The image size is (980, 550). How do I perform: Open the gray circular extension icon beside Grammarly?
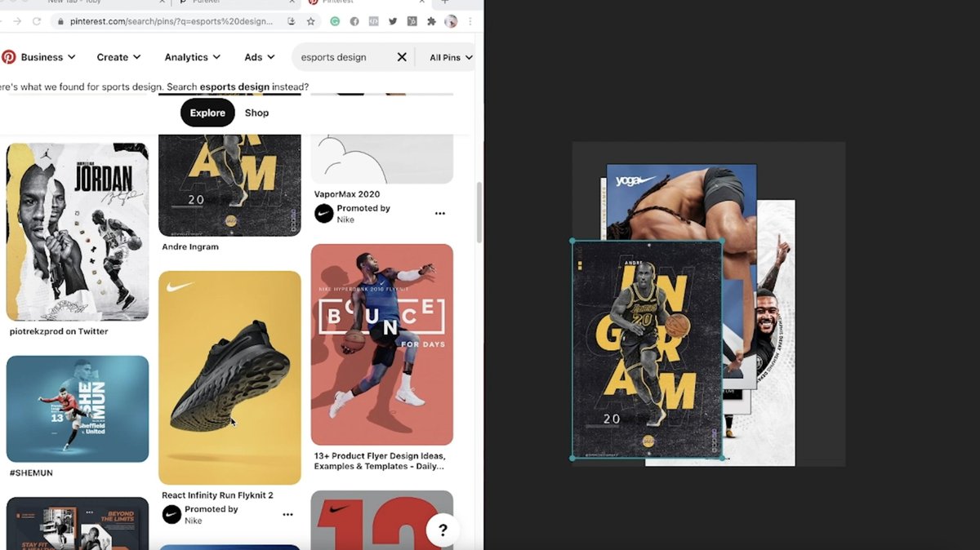coord(354,21)
